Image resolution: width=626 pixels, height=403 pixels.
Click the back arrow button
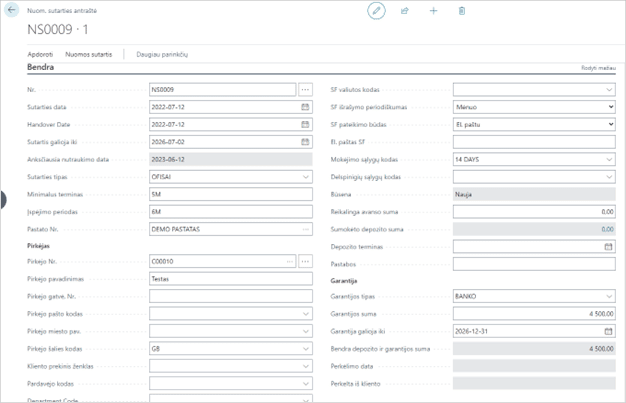point(13,11)
